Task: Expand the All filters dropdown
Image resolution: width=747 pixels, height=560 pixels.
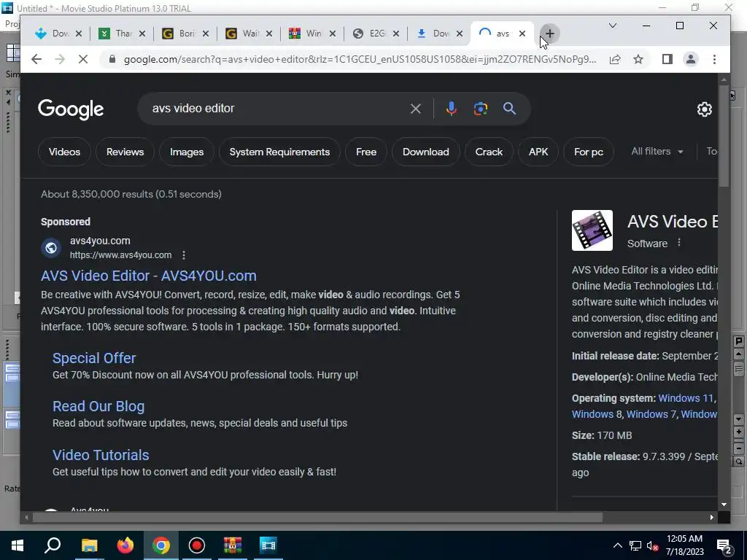Action: tap(657, 152)
